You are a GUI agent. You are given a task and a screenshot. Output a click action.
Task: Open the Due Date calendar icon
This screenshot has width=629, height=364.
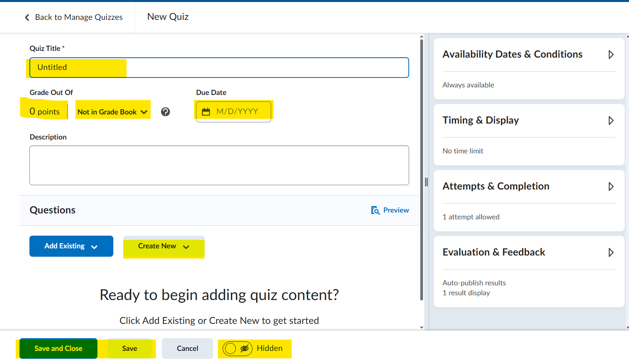206,112
